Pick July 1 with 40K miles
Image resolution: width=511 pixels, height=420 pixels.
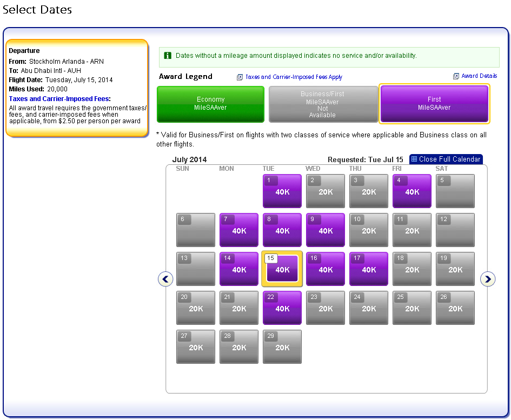point(282,191)
